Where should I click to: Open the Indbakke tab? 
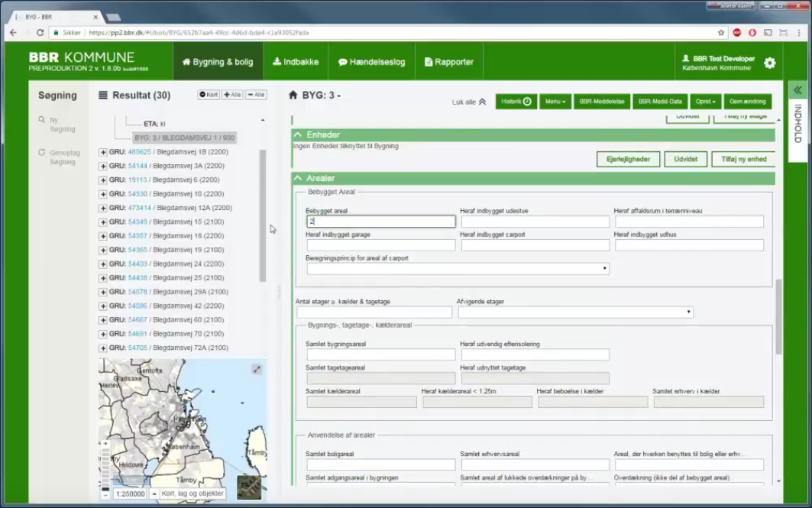pos(296,62)
